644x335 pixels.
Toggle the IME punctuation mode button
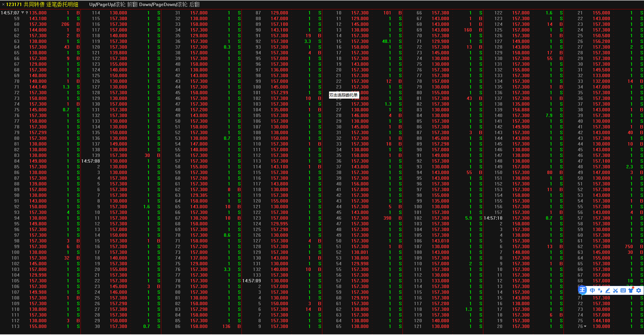point(600,290)
